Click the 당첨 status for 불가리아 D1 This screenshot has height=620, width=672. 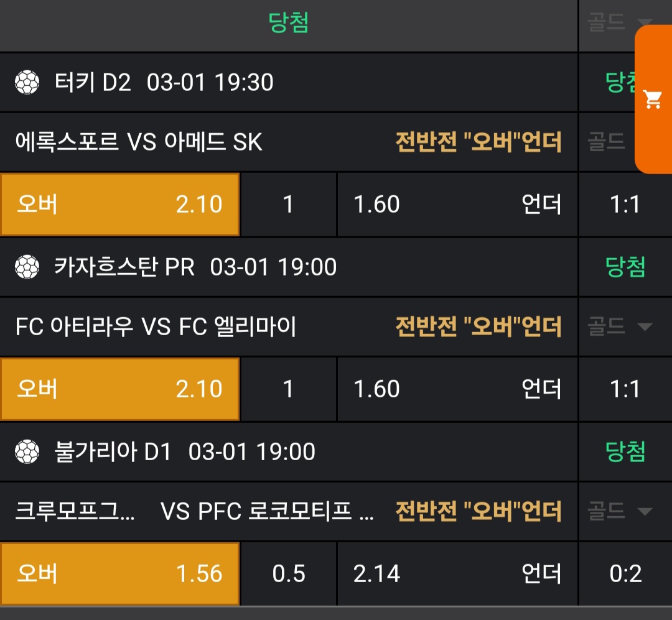(x=625, y=451)
